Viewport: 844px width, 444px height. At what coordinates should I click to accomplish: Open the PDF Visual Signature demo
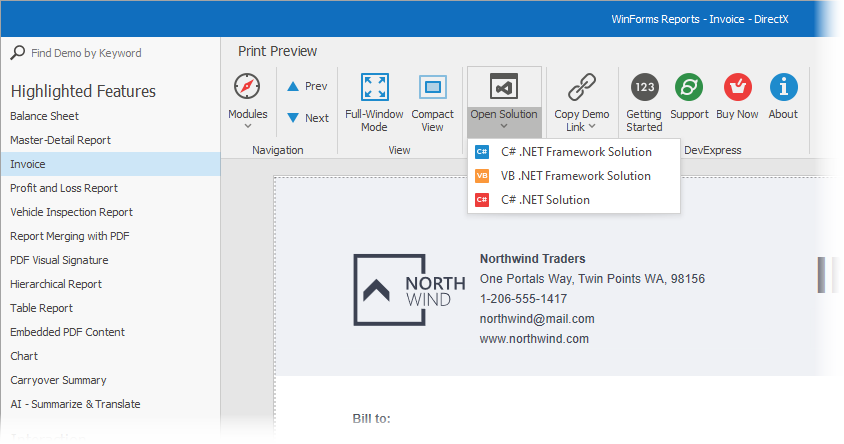pyautogui.click(x=110, y=260)
